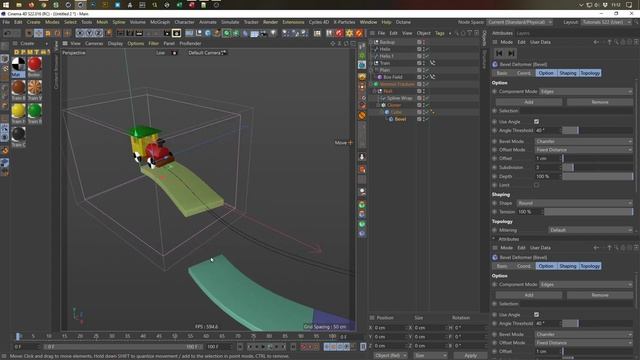This screenshot has height=360, width=640.
Task: Toggle Voronoi Fracture enable checkmark
Action: pyautogui.click(x=427, y=84)
